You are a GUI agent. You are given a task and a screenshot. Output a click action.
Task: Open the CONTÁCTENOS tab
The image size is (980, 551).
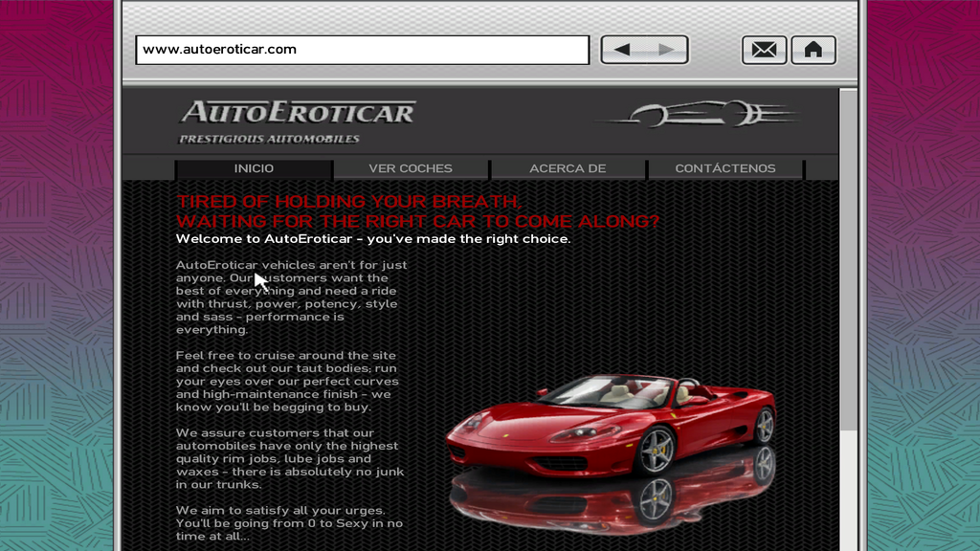click(x=725, y=168)
